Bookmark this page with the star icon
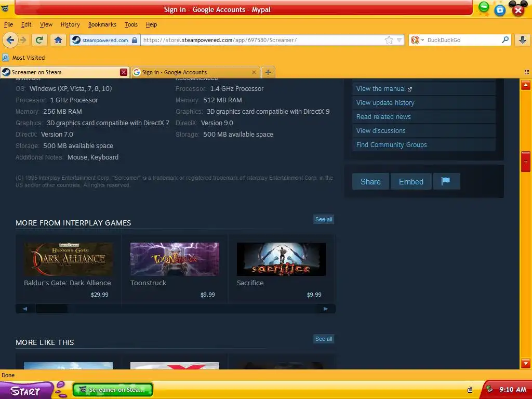 (389, 40)
